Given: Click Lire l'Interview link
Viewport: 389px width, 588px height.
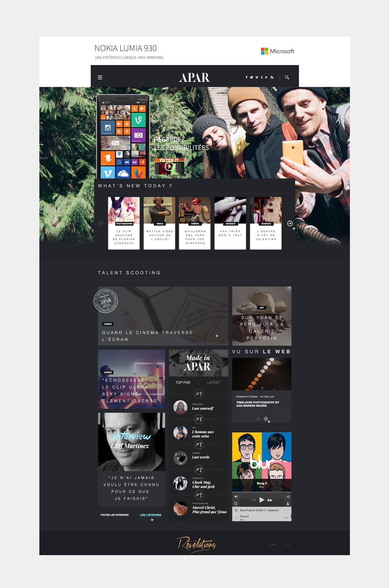Looking at the screenshot, I should 150,515.
